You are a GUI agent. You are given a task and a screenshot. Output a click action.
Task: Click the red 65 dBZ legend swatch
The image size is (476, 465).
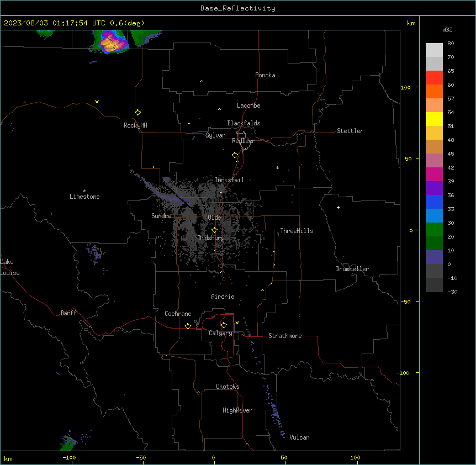[x=434, y=78]
